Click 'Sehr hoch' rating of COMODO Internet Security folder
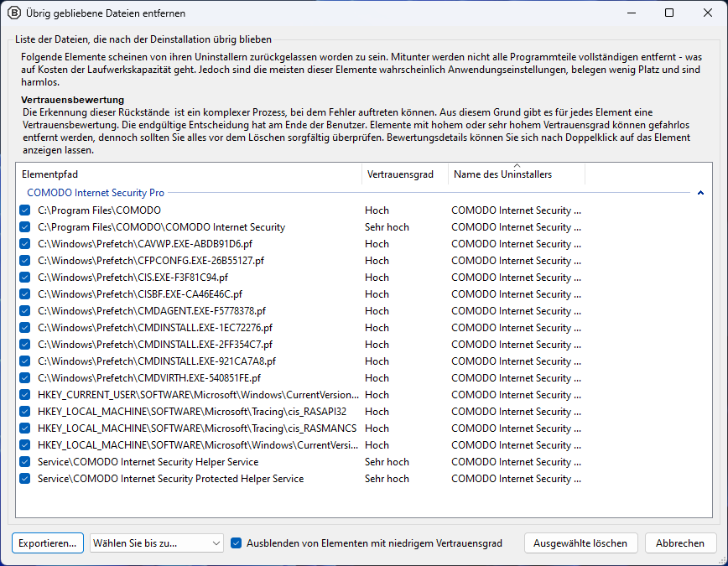The height and width of the screenshot is (566, 728). coord(387,227)
